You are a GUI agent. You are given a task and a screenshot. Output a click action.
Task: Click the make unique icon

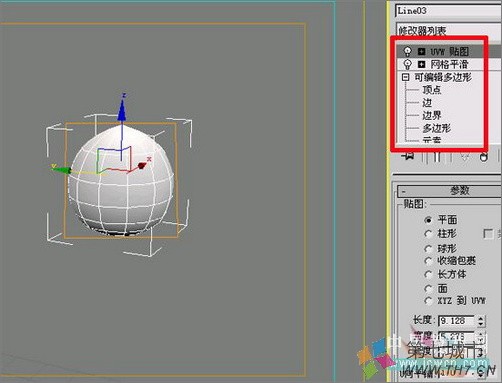point(465,157)
